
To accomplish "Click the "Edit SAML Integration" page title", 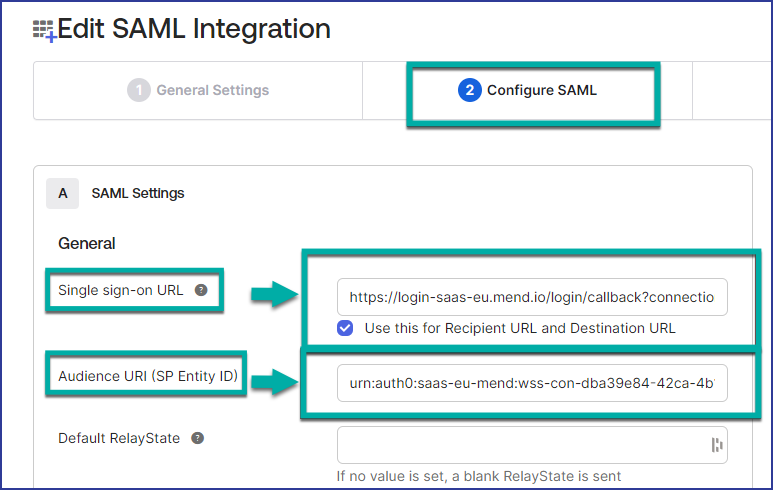I will click(x=194, y=29).
